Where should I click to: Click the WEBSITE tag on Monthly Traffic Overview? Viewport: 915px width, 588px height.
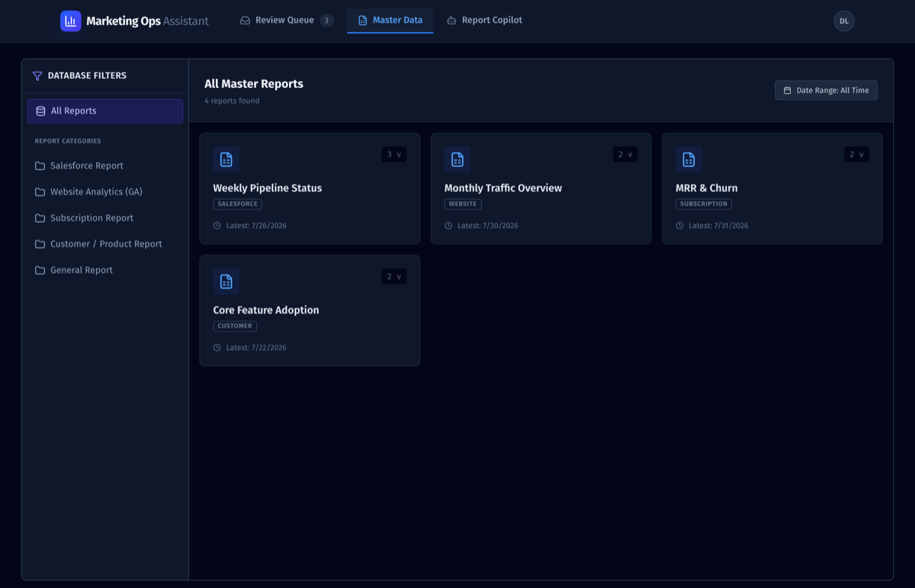(463, 204)
